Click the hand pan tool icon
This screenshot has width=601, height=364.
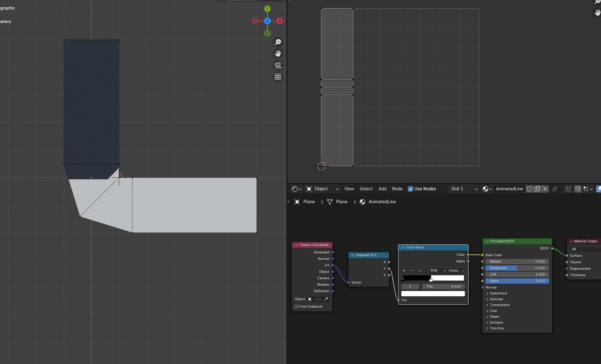click(x=278, y=53)
